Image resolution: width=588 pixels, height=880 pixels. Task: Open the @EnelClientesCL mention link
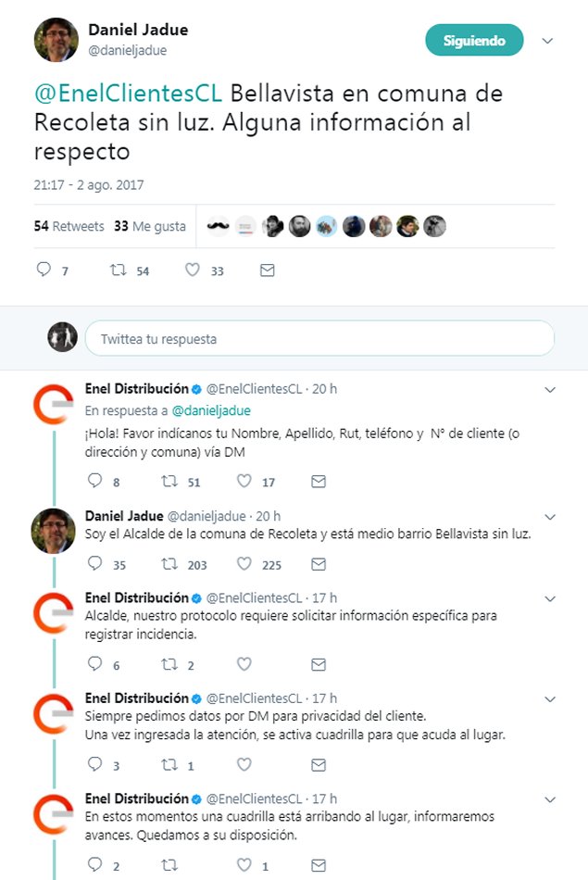[x=129, y=94]
